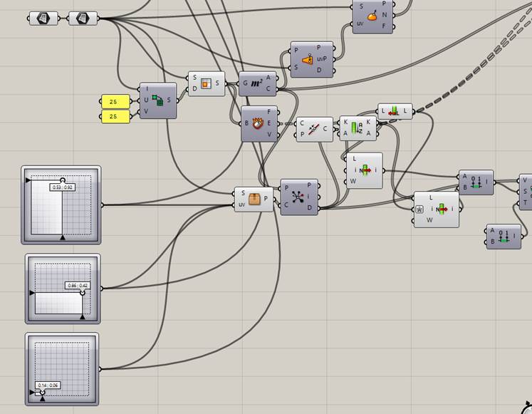Select the Surface Closest Point cone icon
This screenshot has height=414, width=532.
308,60
